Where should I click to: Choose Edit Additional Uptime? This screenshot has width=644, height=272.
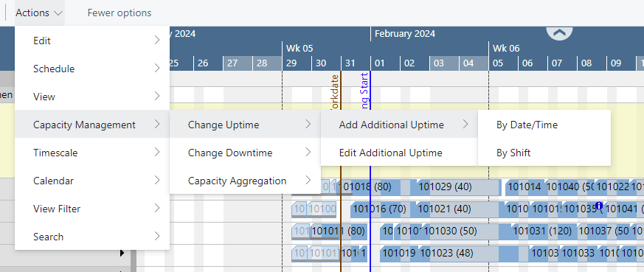point(399,153)
